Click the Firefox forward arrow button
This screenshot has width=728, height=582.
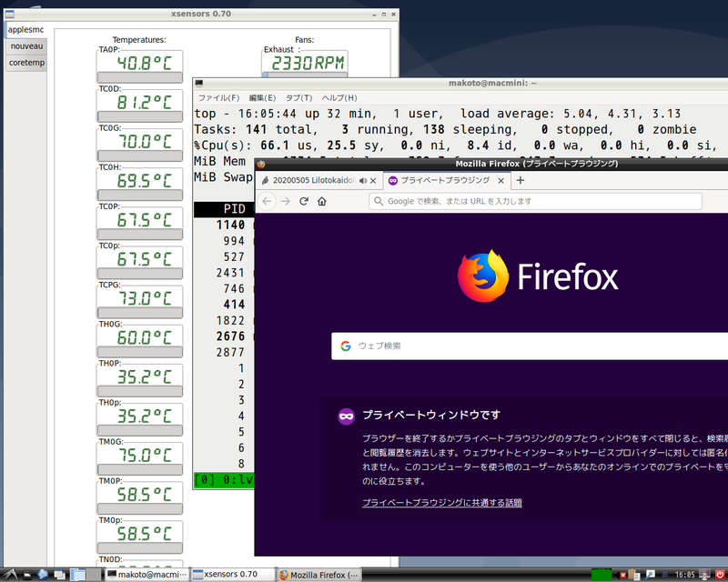click(286, 201)
